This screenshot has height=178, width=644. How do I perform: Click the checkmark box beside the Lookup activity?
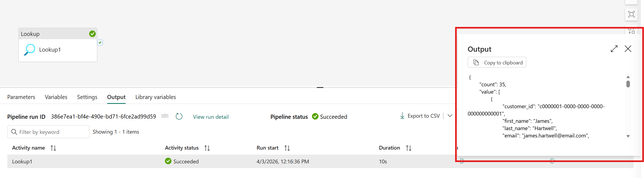pyautogui.click(x=100, y=42)
